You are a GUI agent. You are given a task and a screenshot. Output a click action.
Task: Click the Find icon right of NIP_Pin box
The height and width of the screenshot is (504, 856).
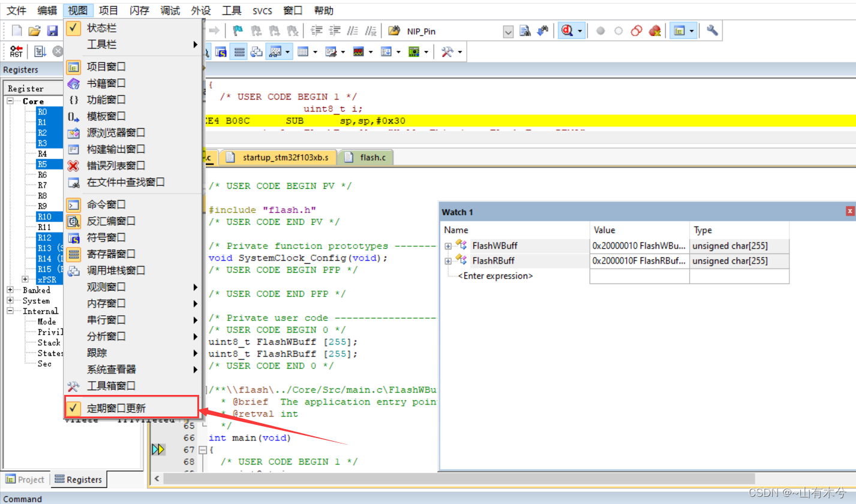coord(525,31)
